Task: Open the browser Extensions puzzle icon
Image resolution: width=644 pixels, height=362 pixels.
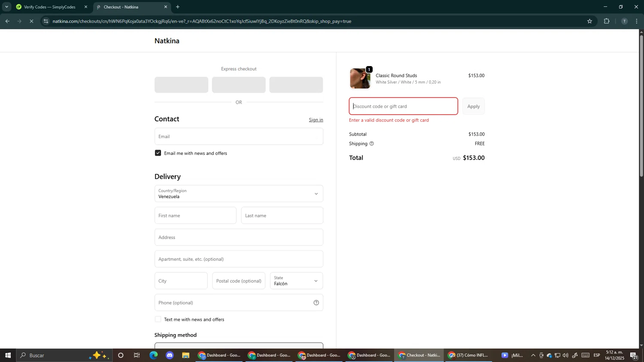Action: (x=607, y=21)
